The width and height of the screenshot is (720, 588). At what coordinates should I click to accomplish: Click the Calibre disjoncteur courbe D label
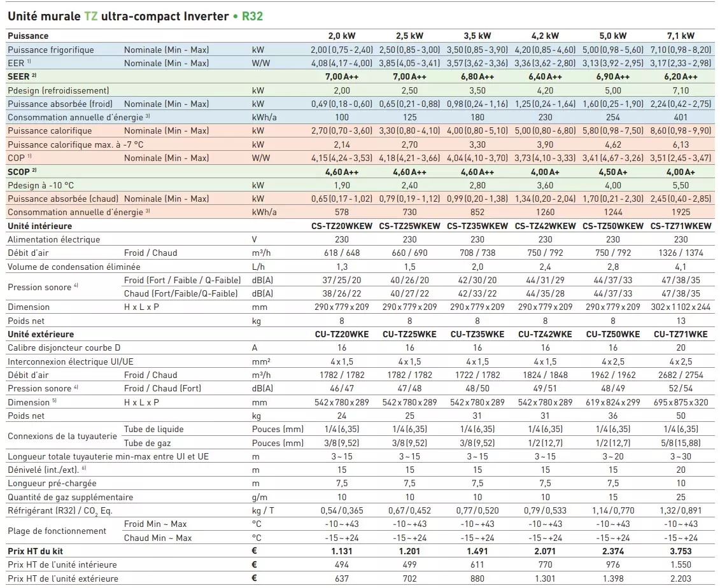[x=64, y=347]
